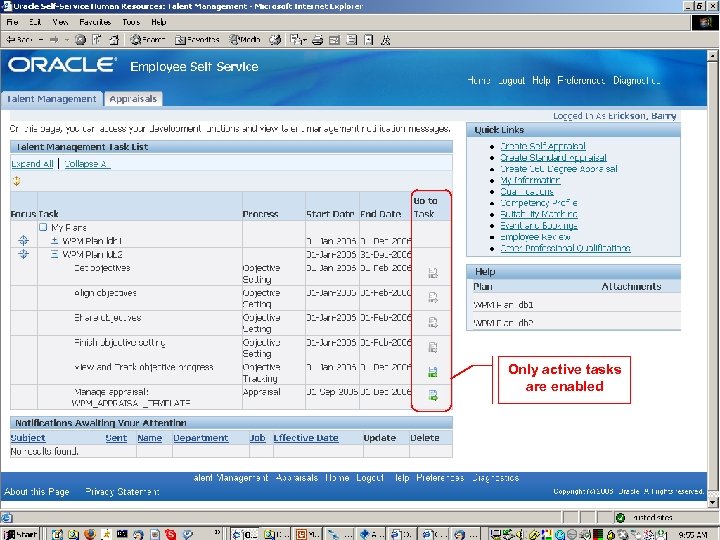Viewport: 720px width, 540px height.
Task: Go to browser Home page icon
Action: 114,40
